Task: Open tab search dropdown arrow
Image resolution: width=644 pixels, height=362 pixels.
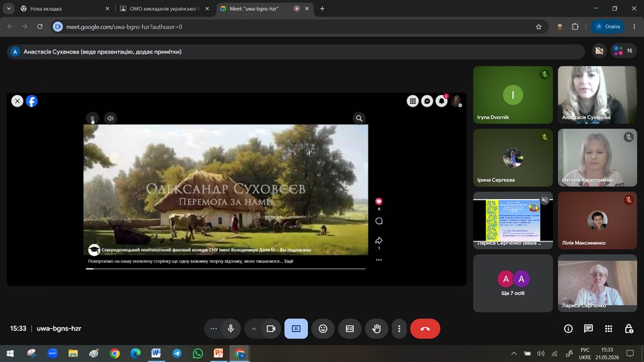Action: 9,9
